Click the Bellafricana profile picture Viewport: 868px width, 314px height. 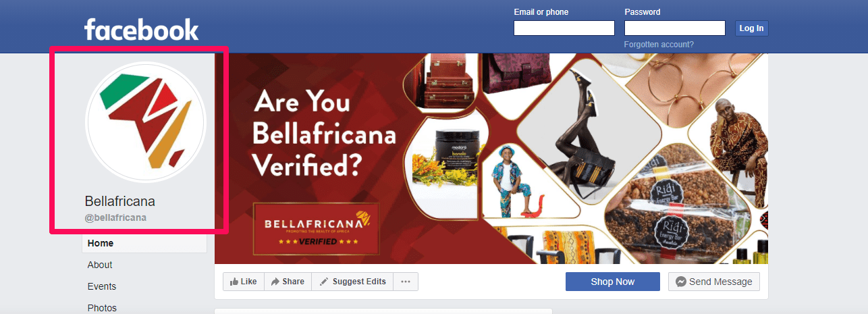[x=145, y=122]
